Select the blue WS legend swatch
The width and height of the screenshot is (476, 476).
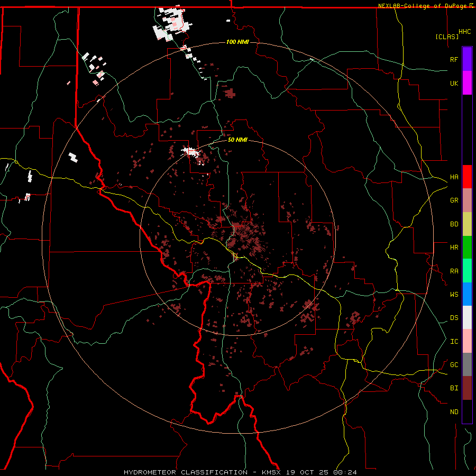tap(467, 294)
